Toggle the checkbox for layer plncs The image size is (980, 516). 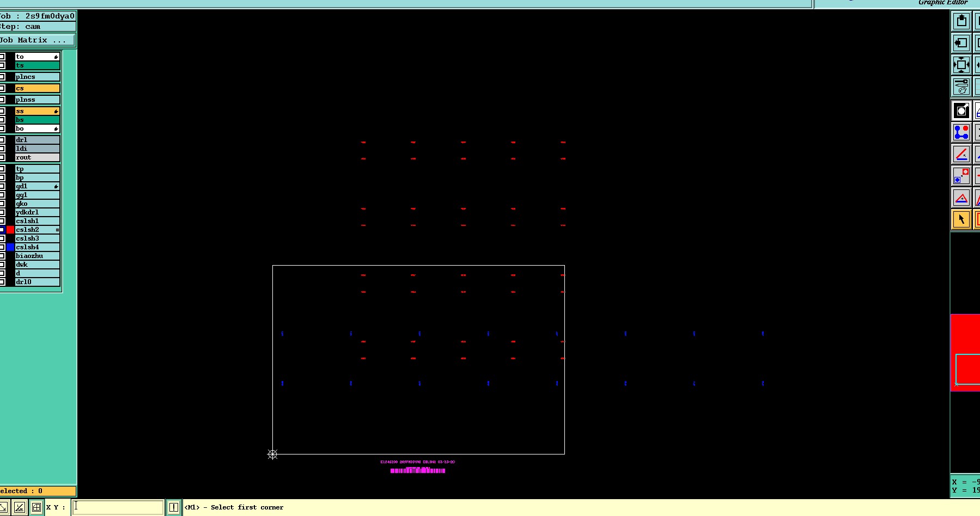2,77
